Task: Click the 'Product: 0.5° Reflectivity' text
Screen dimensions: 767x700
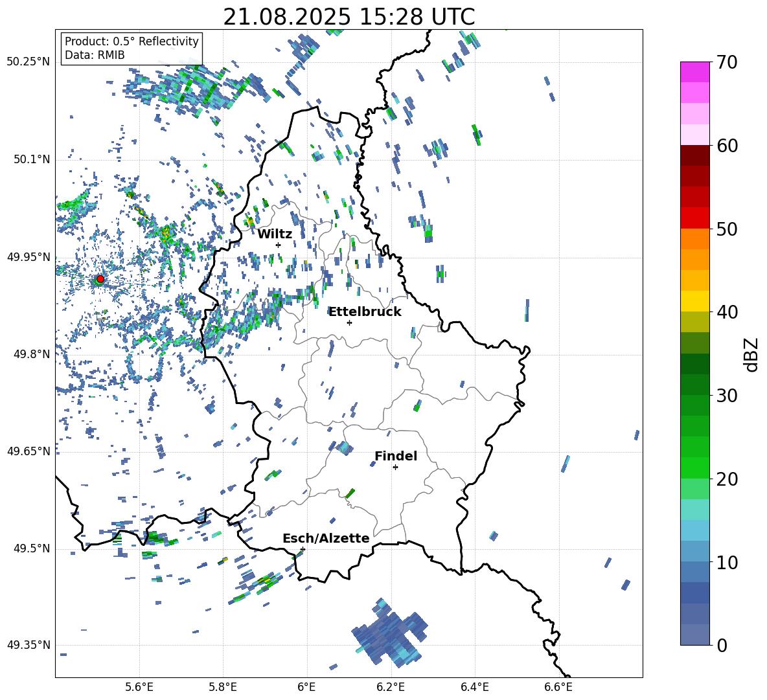Action: point(132,41)
